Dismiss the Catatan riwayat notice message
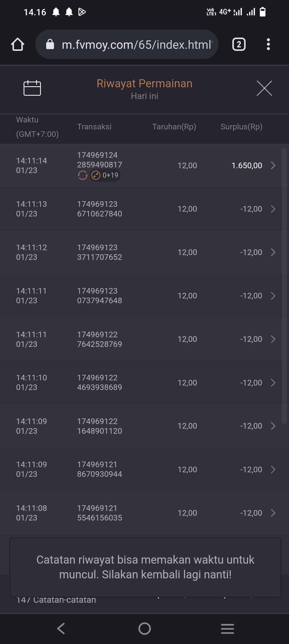289x644 pixels. [145, 567]
